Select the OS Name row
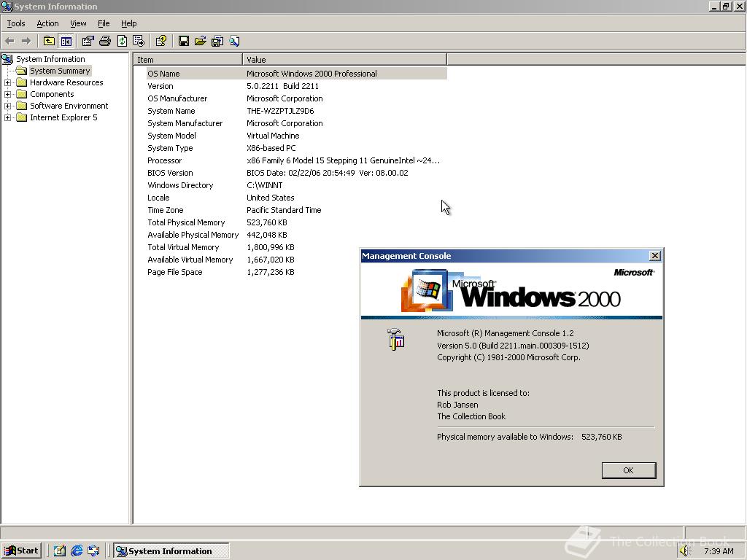The image size is (747, 560). click(297, 74)
